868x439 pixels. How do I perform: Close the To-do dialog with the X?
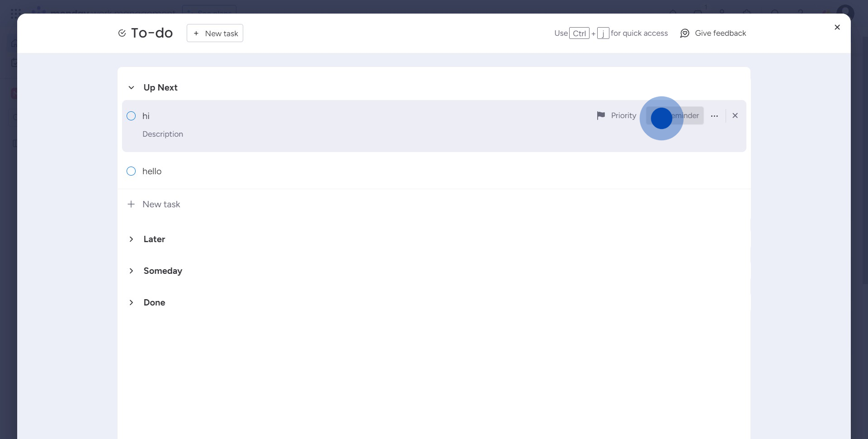tap(837, 27)
